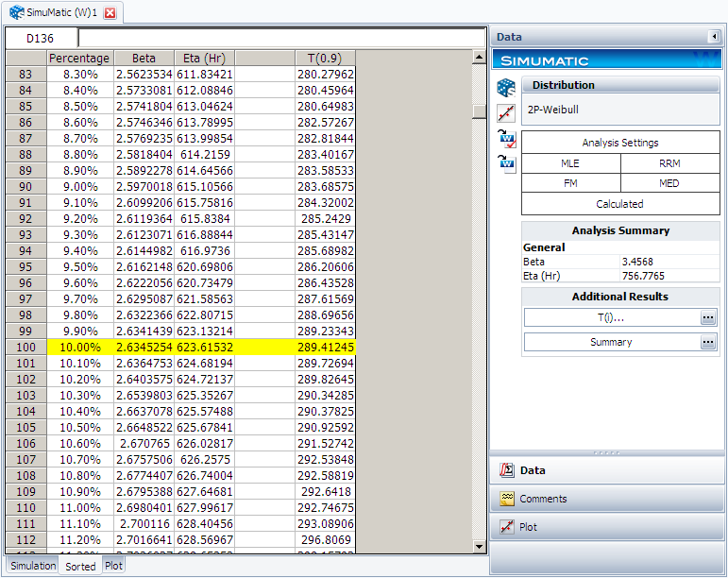The image size is (728, 578).
Task: Click the Plot icon below the dice
Action: (506, 113)
